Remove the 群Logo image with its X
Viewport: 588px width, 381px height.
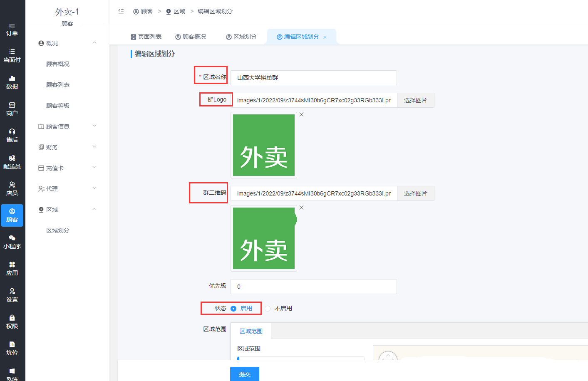pyautogui.click(x=301, y=114)
